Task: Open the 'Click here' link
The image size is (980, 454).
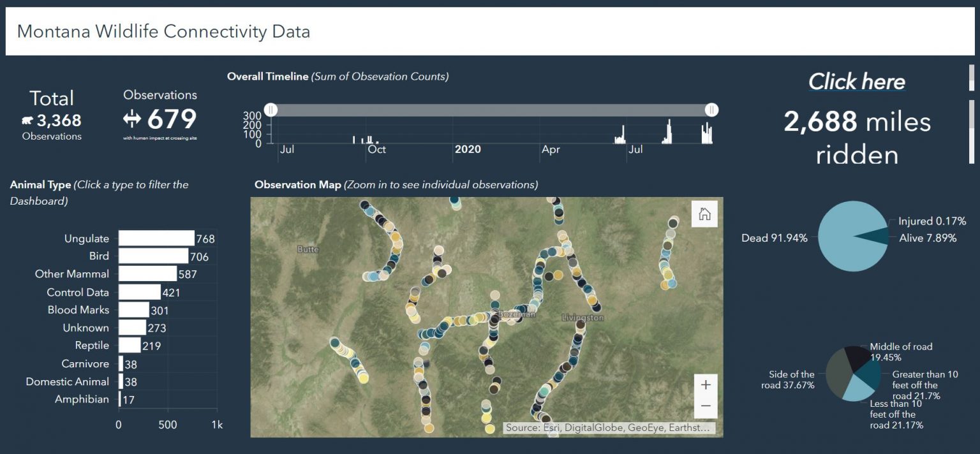Action: (x=856, y=82)
